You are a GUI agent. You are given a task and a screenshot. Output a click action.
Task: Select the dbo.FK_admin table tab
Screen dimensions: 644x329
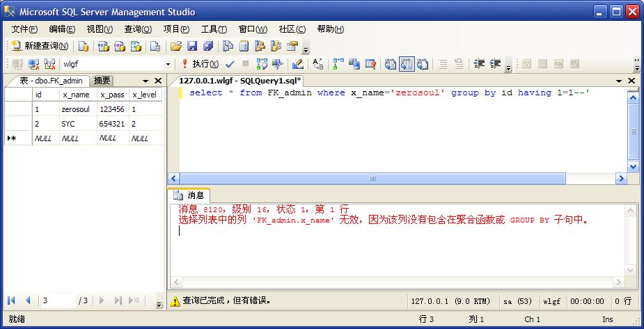[x=49, y=81]
